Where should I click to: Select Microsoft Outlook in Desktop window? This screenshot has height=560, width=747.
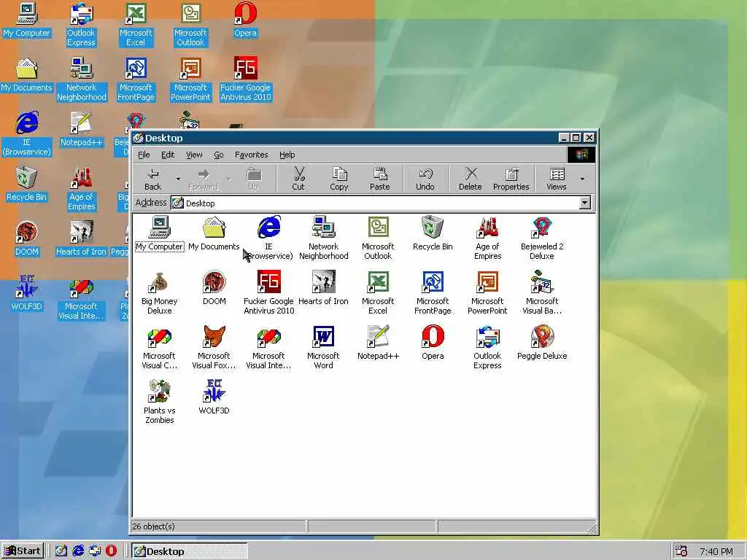[378, 238]
